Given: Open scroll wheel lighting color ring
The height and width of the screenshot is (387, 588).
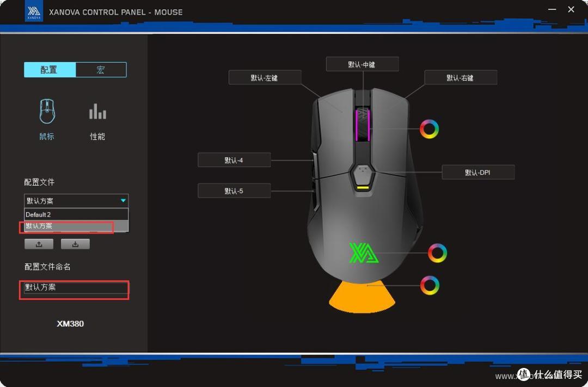Looking at the screenshot, I should [x=429, y=129].
